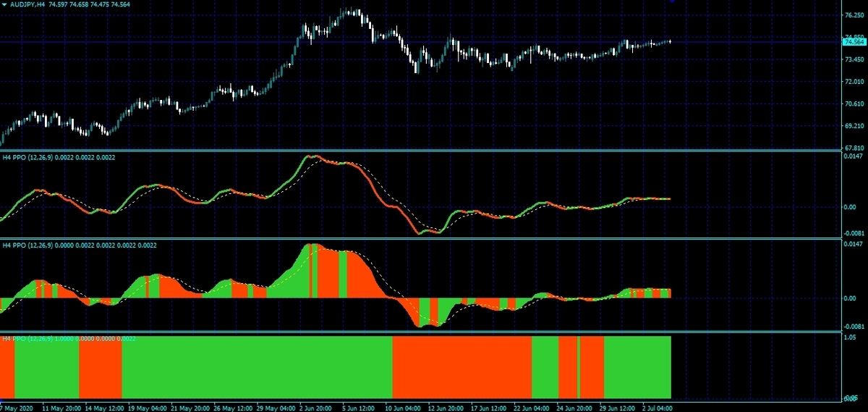
Task: Click the 70.610 price level label
Action: tap(854, 104)
